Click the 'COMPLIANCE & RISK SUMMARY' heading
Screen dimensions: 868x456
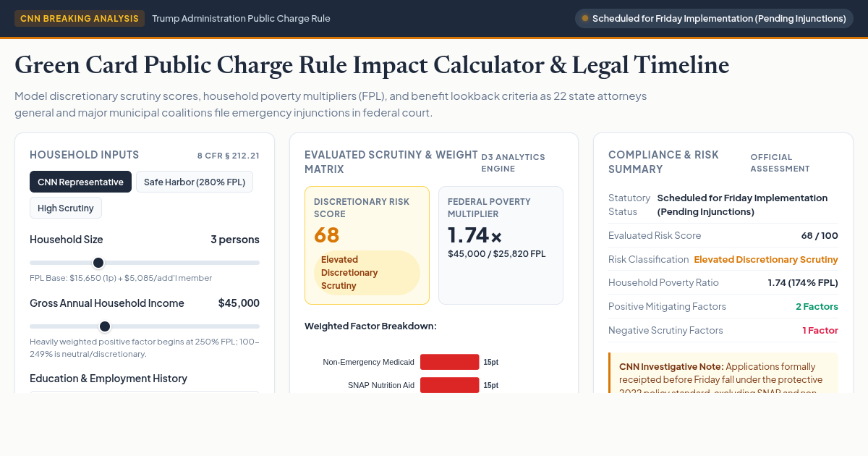pyautogui.click(x=663, y=162)
